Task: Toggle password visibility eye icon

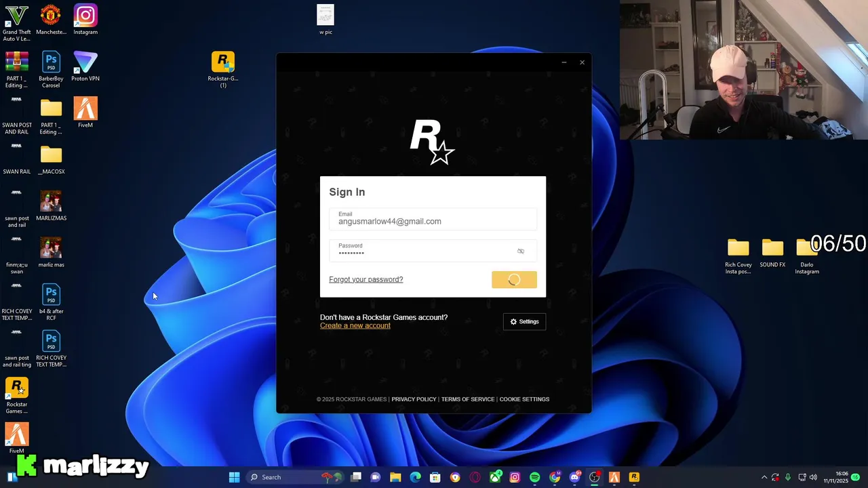Action: coord(521,251)
